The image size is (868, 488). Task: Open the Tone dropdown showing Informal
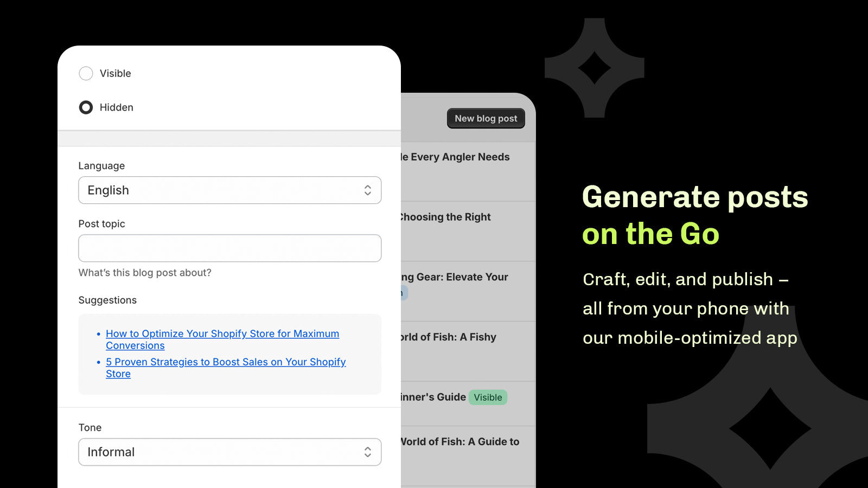pos(229,452)
